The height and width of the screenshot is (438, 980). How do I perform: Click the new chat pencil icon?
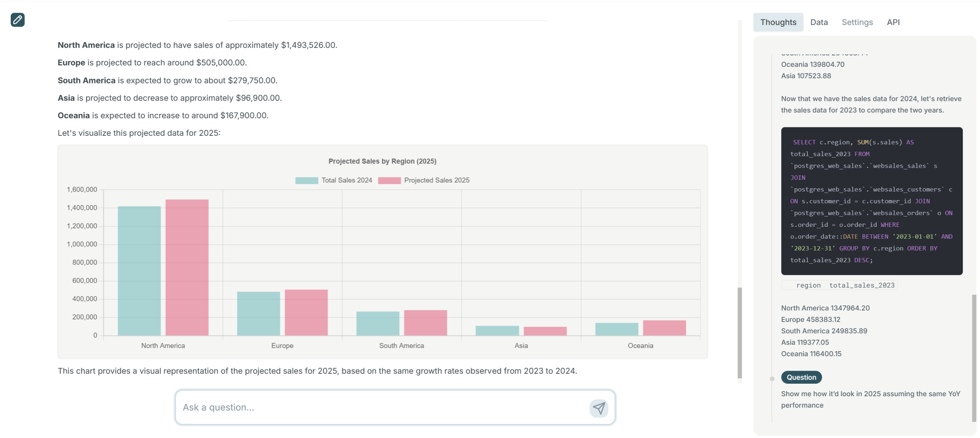18,20
